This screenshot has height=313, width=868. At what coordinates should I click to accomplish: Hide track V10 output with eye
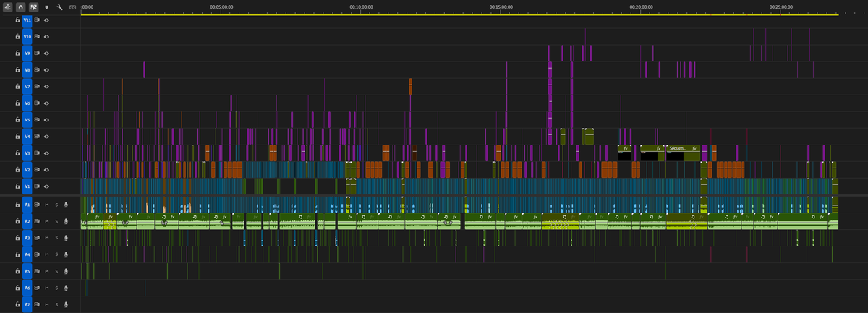coord(46,36)
